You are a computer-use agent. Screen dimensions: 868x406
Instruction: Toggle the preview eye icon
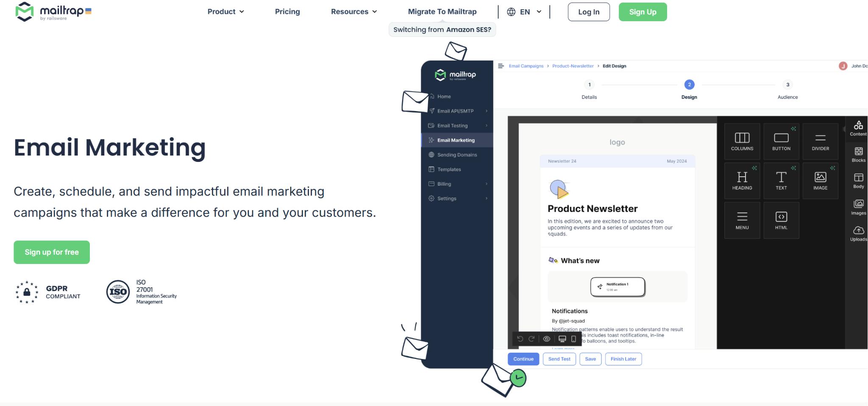point(547,339)
